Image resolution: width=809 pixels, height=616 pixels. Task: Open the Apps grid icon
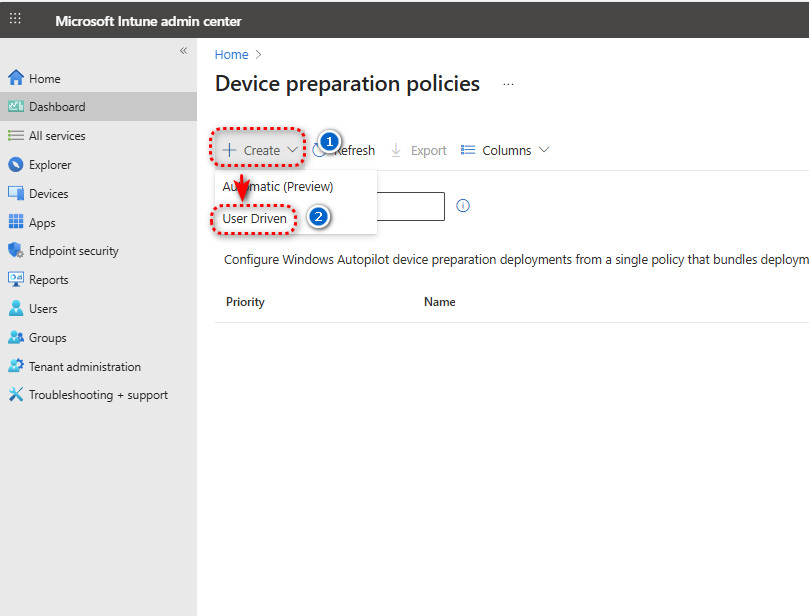(x=15, y=223)
